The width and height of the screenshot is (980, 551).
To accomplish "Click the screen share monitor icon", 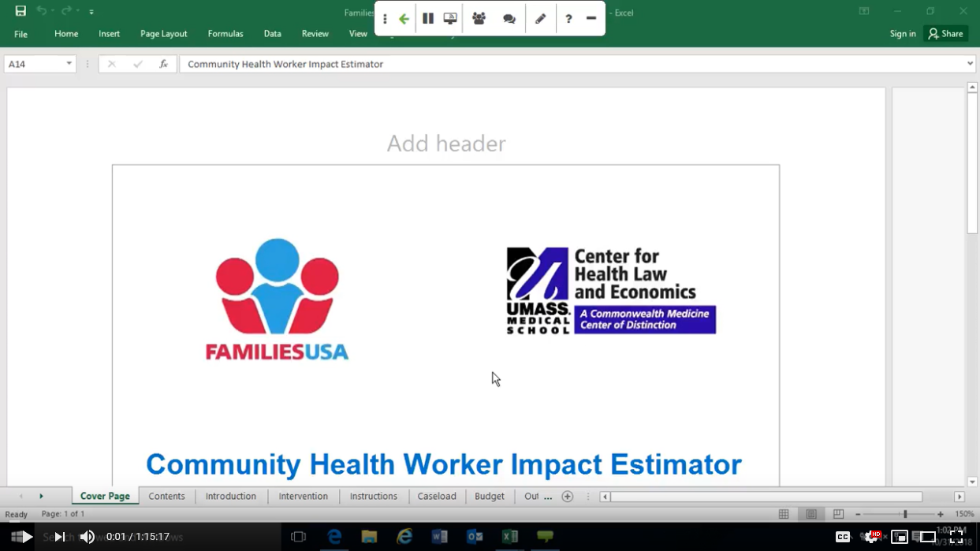I will tap(450, 19).
